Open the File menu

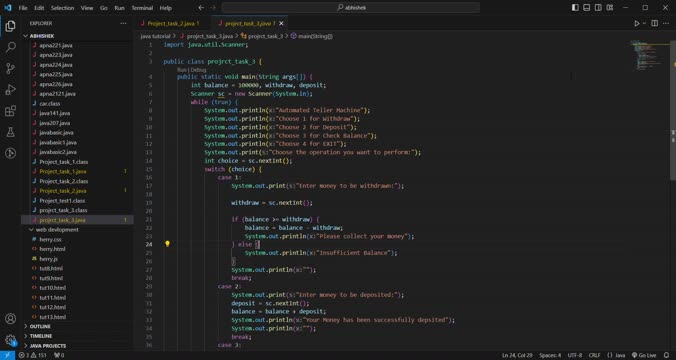tap(23, 8)
